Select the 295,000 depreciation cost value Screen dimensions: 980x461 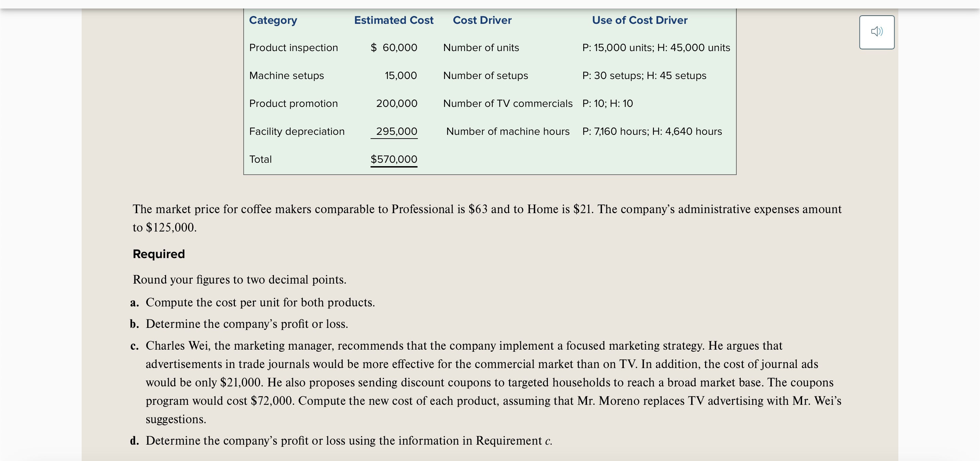(x=396, y=131)
